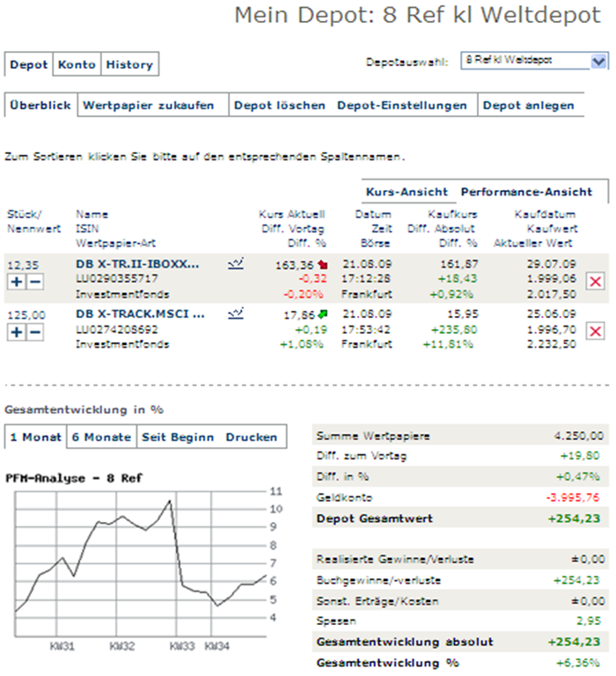Screen dimensions: 616x676
Task: Open DB X-TR.II-IBOXX fund link
Action: (x=137, y=263)
